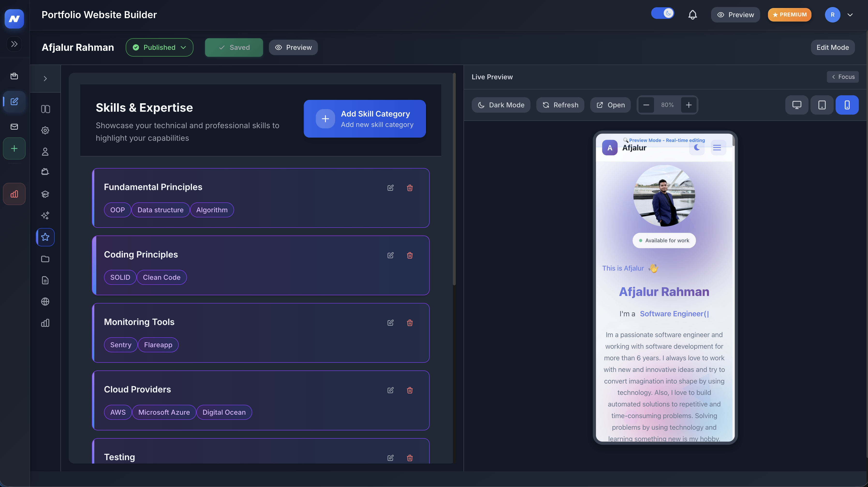Open the Published status dropdown
The height and width of the screenshot is (487, 868).
159,47
